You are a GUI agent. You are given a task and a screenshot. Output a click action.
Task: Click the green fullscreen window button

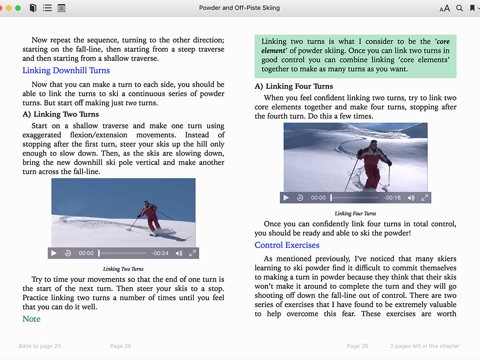[18, 8]
